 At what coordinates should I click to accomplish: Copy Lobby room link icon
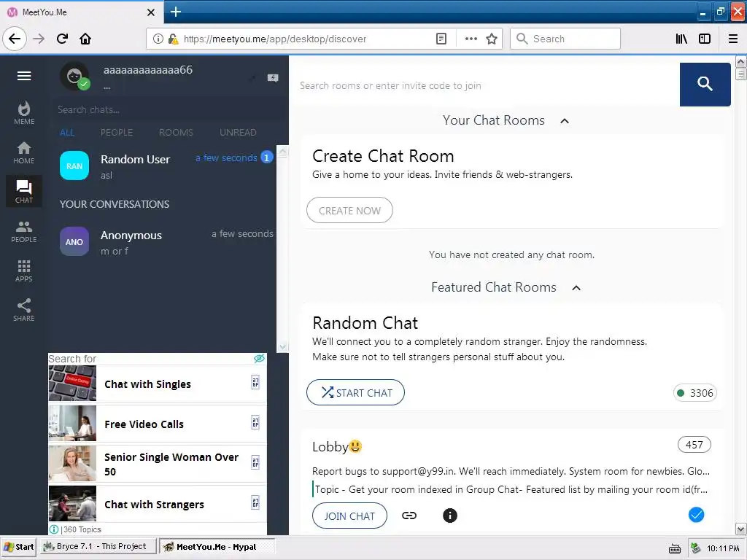(x=409, y=516)
